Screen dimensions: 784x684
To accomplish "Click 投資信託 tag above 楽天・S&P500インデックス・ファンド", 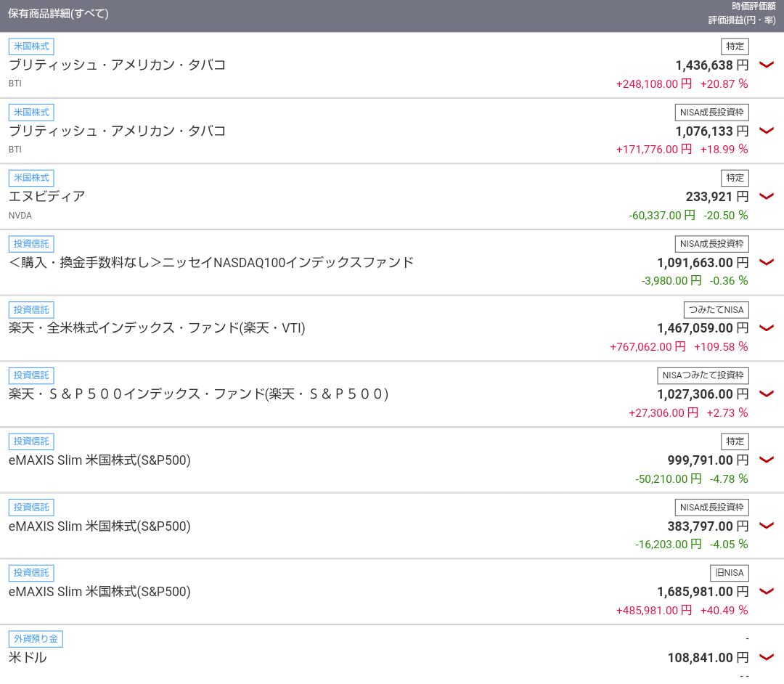I will pyautogui.click(x=31, y=375).
